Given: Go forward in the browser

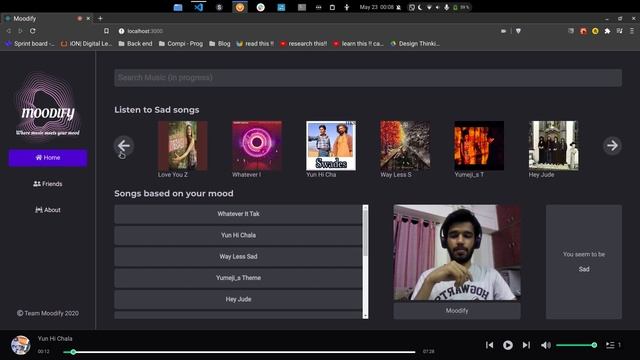Looking at the screenshot, I should click(x=20, y=31).
